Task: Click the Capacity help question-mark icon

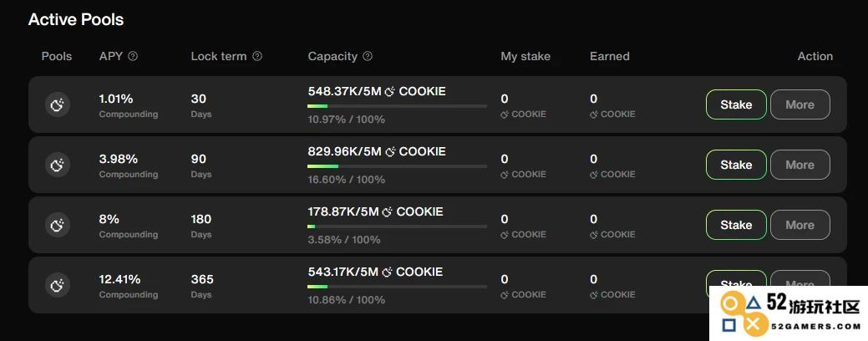Action: coord(368,57)
